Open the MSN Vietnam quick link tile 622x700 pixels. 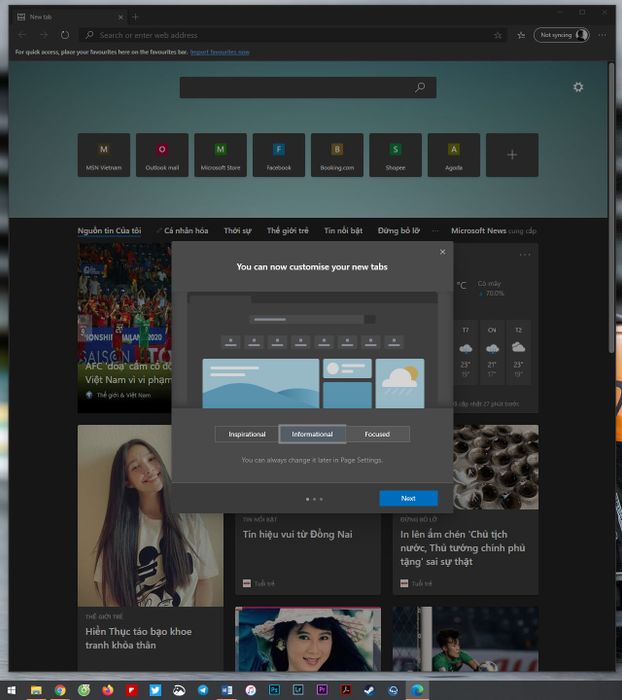pos(104,155)
